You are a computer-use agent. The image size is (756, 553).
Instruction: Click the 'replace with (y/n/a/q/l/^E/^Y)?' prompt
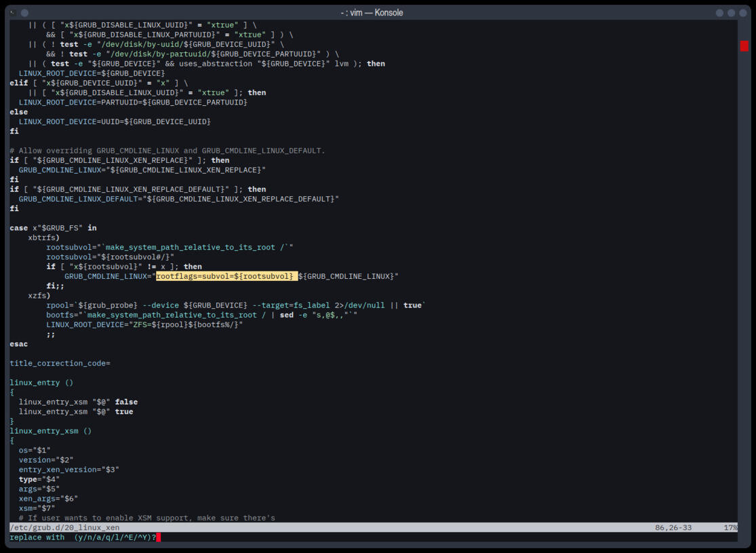(83, 537)
